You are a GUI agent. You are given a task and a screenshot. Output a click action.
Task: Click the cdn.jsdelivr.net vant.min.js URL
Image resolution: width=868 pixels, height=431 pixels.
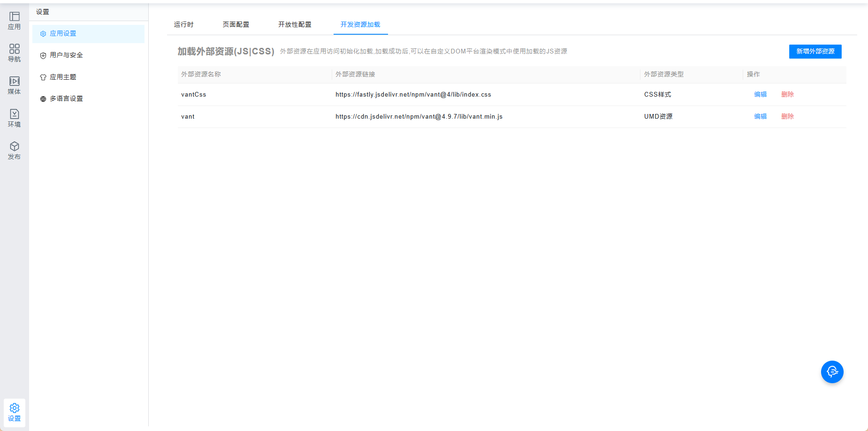419,116
